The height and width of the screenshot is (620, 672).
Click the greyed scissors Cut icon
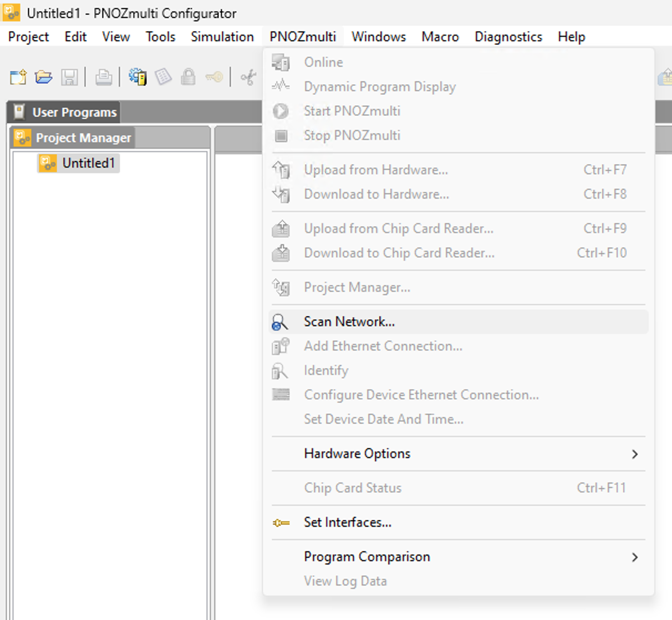tap(248, 77)
